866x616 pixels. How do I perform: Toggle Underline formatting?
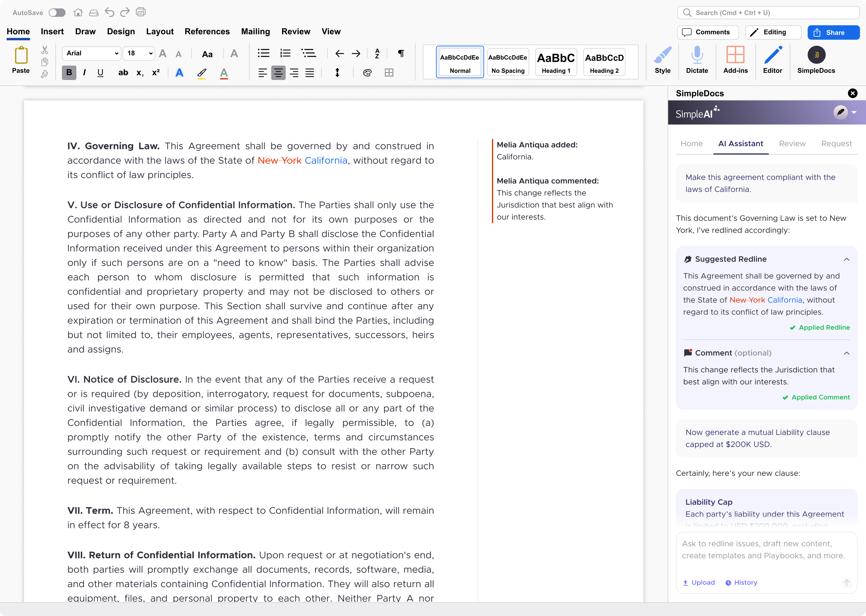(x=100, y=72)
